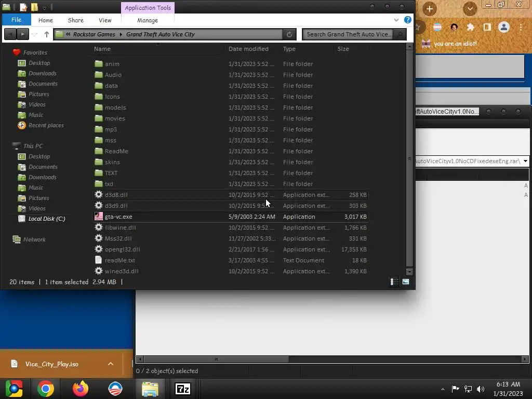Open the Chrome profile avatar icon
Image resolution: width=532 pixels, height=399 pixels.
coord(504,27)
